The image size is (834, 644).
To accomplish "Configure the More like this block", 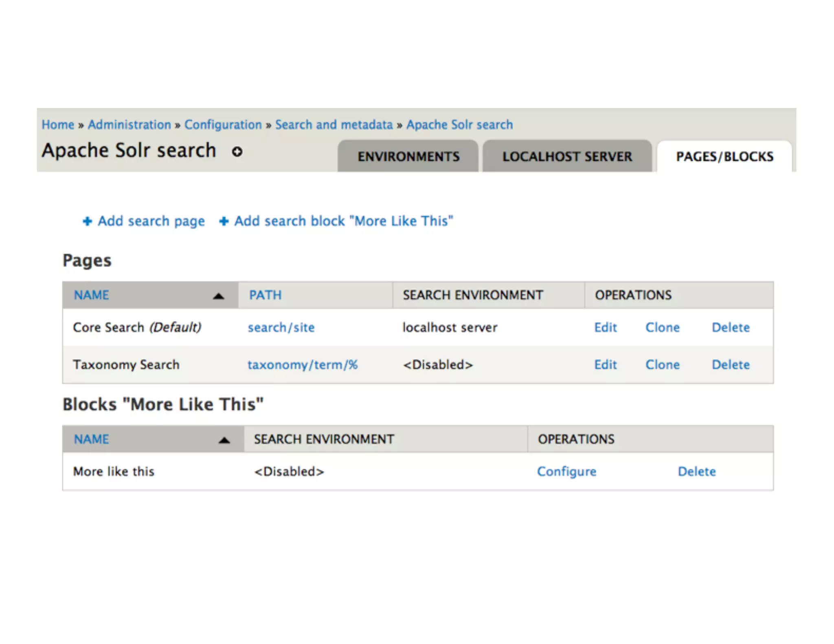I will pos(566,471).
